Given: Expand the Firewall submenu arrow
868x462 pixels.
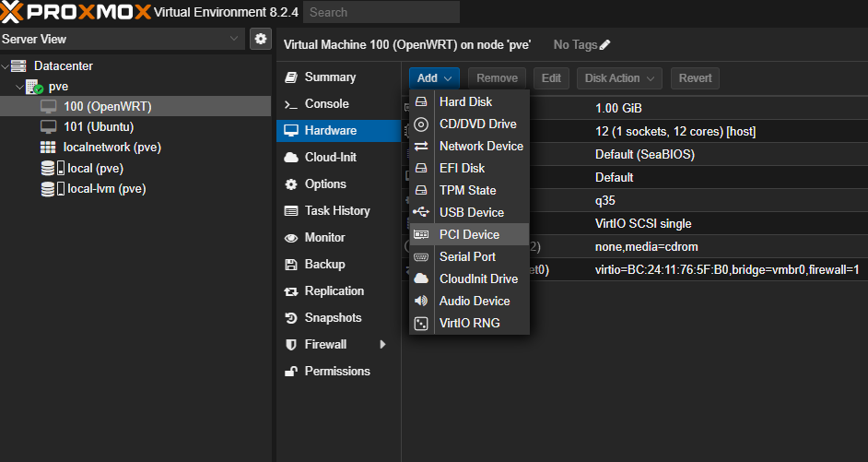Looking at the screenshot, I should tap(382, 345).
